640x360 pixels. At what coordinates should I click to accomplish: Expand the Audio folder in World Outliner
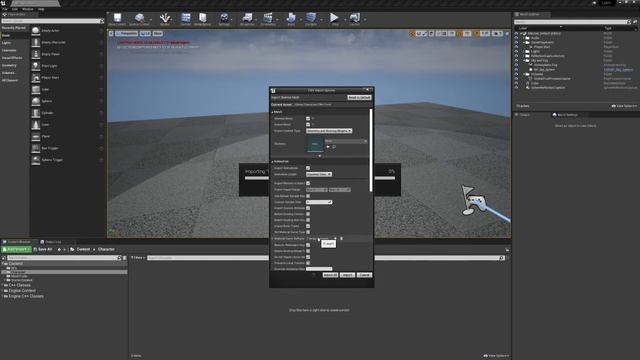pyautogui.click(x=524, y=38)
